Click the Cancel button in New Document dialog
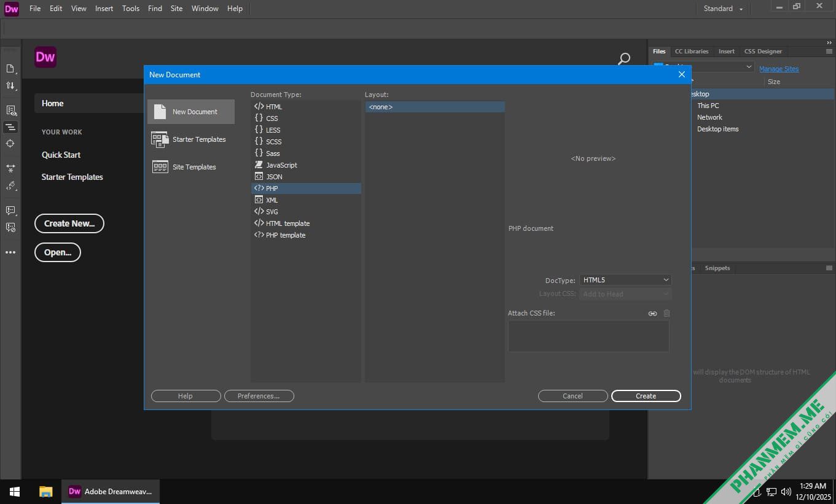 [572, 396]
